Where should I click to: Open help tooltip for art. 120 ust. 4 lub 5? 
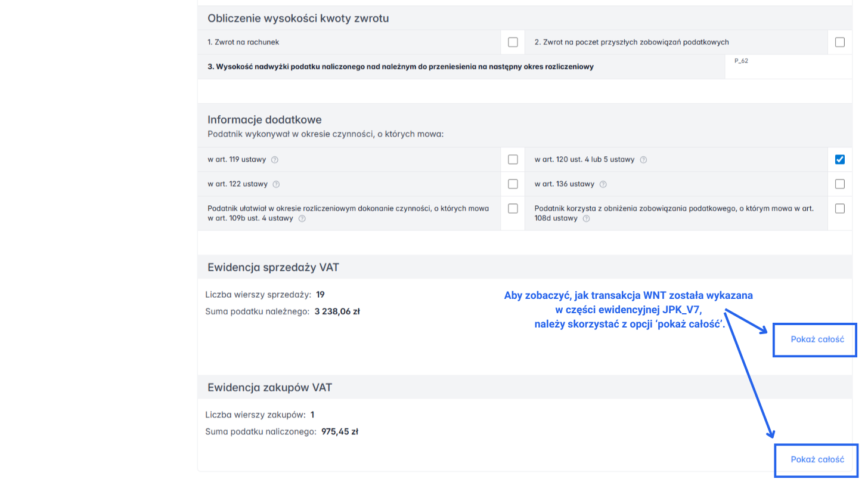click(643, 160)
